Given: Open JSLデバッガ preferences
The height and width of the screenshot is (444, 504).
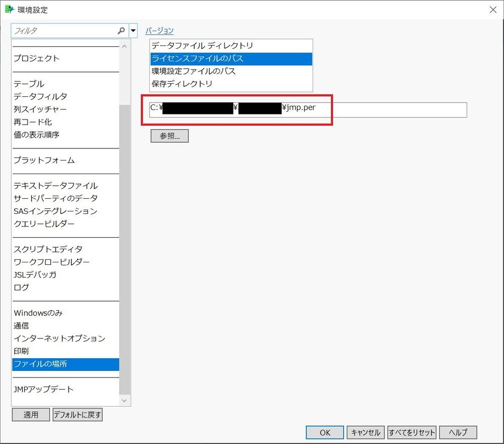Looking at the screenshot, I should pos(66,274).
